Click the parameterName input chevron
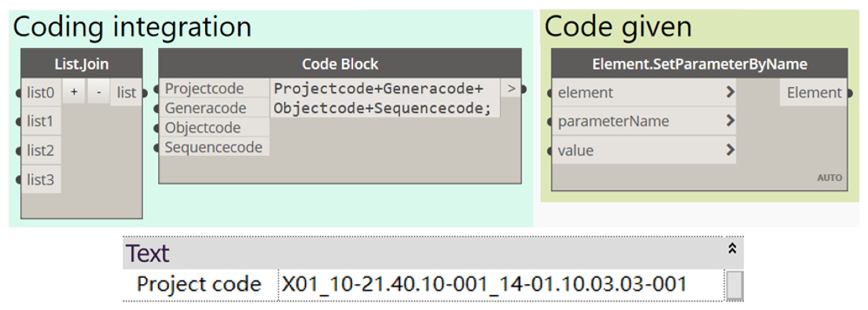The height and width of the screenshot is (310, 868). (x=730, y=121)
